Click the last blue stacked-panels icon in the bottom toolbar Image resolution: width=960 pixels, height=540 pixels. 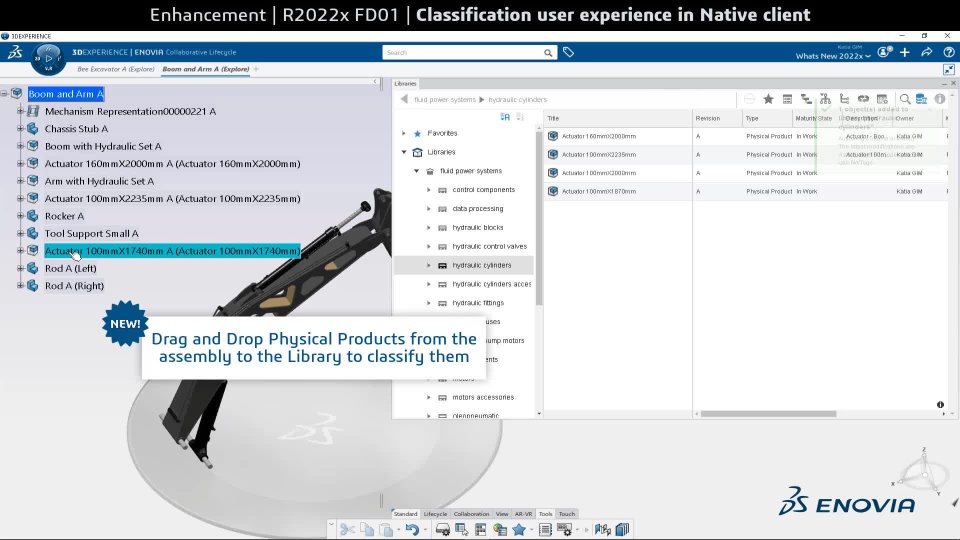pos(622,530)
